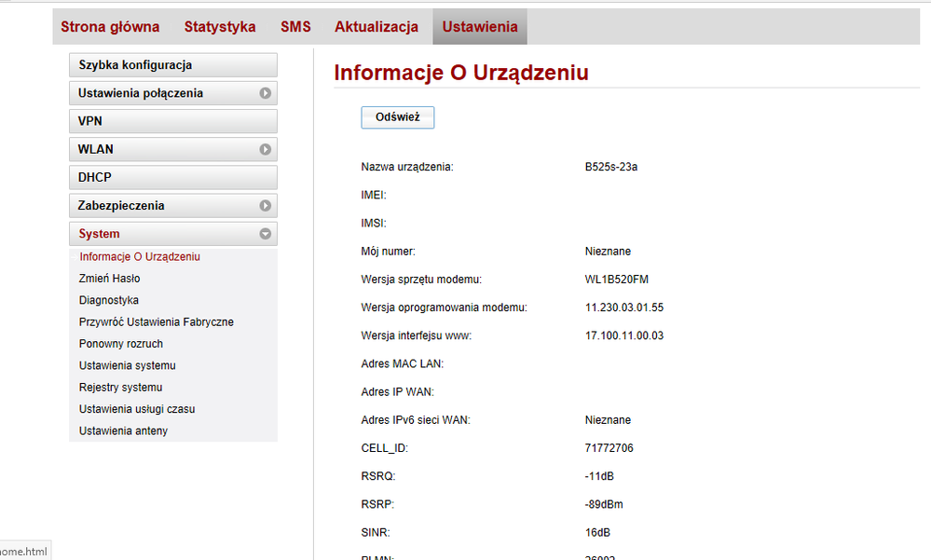This screenshot has height=560, width=931.
Task: Go to the Aktualizacja tab
Action: [377, 27]
